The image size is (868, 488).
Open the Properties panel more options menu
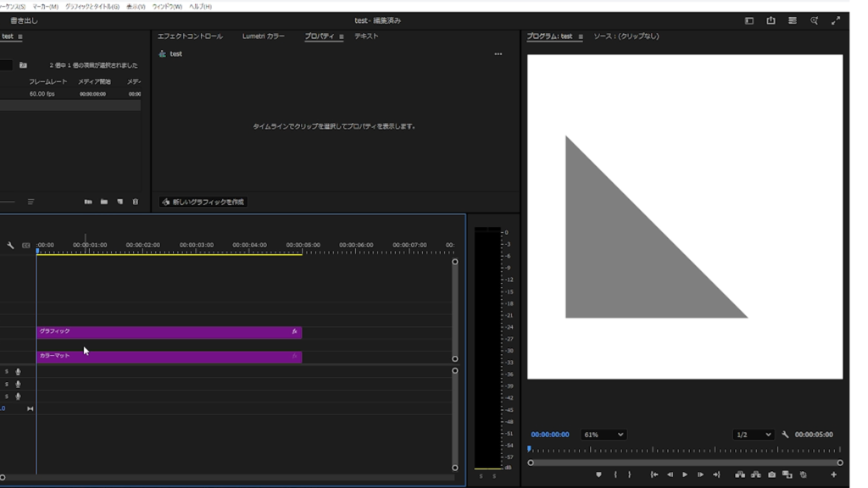(498, 54)
